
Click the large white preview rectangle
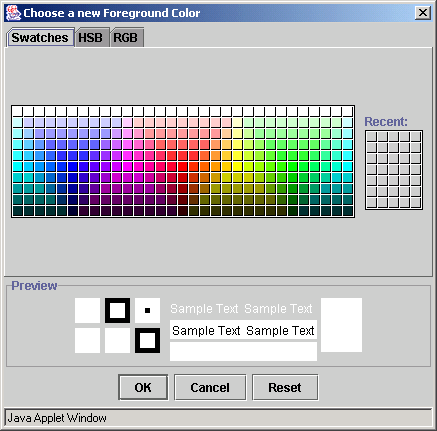tap(341, 325)
